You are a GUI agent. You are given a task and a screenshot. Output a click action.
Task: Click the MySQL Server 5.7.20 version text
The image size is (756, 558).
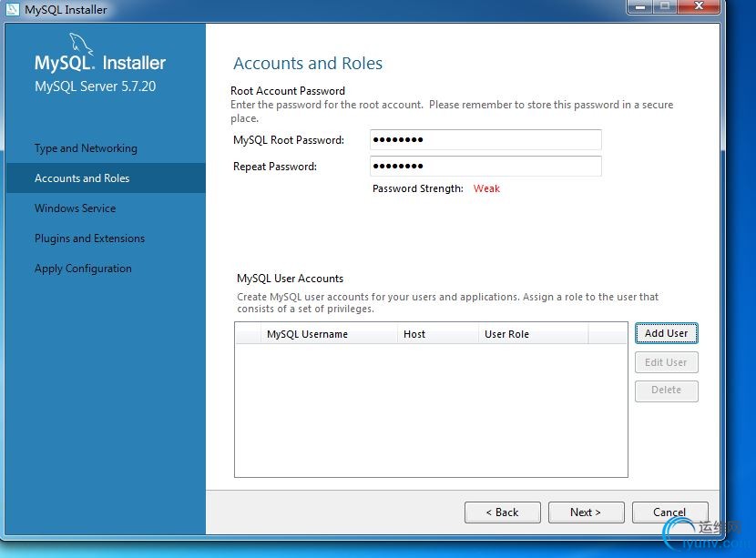click(96, 86)
